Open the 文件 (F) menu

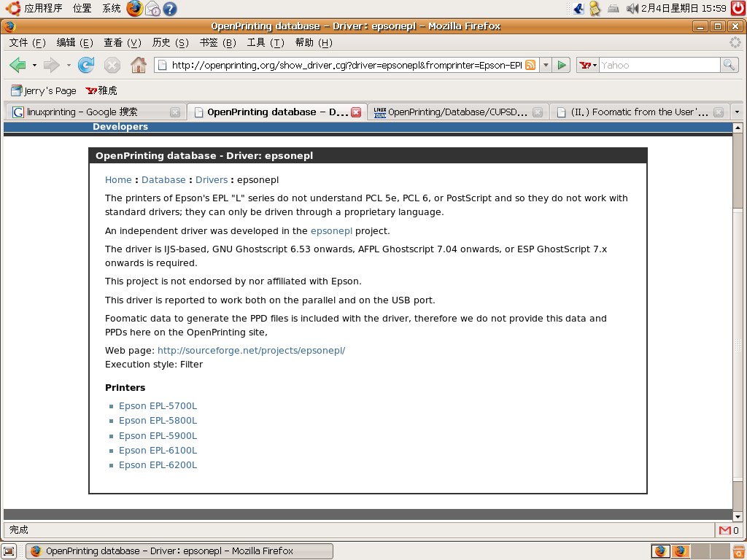(27, 43)
